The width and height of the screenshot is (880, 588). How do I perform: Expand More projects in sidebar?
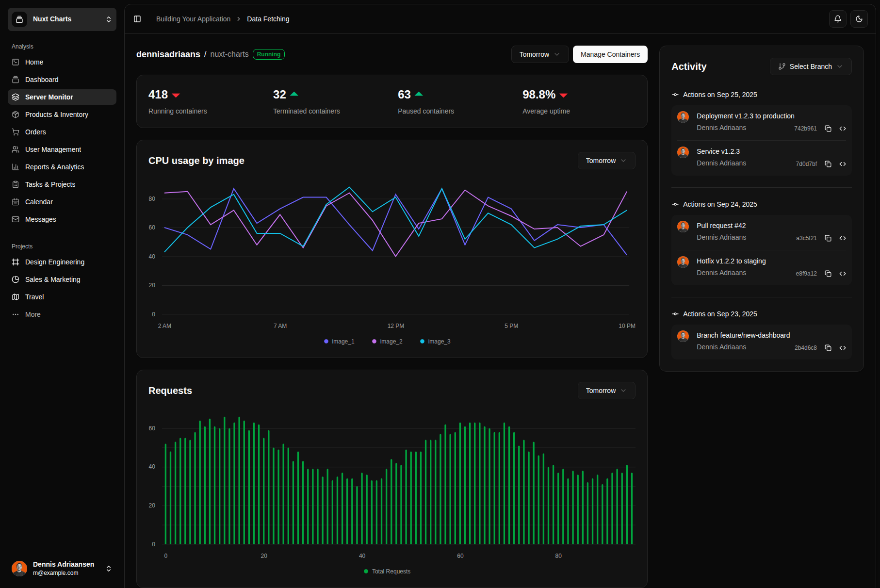click(33, 314)
